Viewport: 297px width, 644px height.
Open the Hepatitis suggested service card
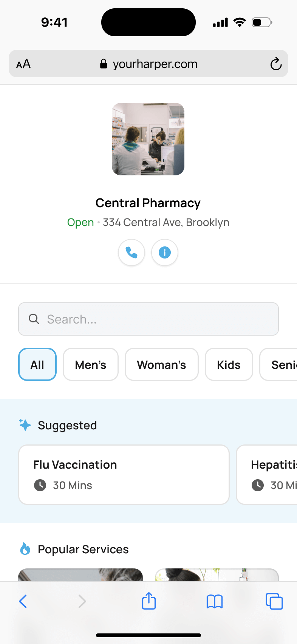tap(269, 475)
